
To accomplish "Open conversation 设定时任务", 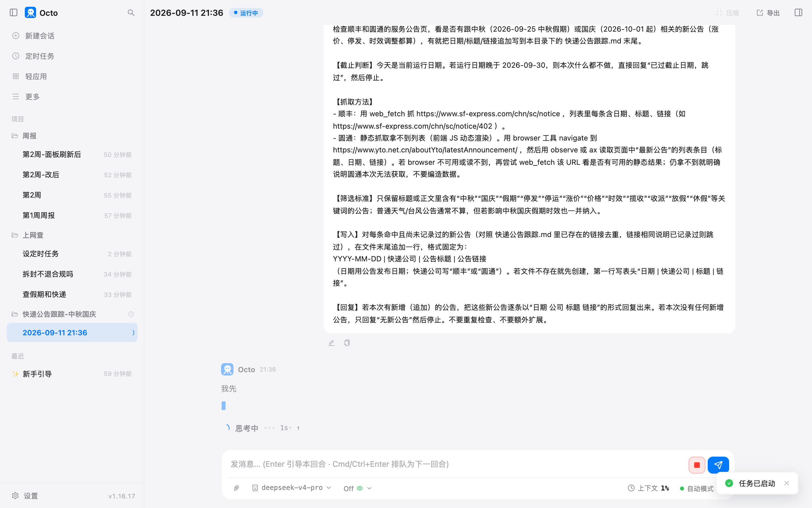I will point(72,254).
